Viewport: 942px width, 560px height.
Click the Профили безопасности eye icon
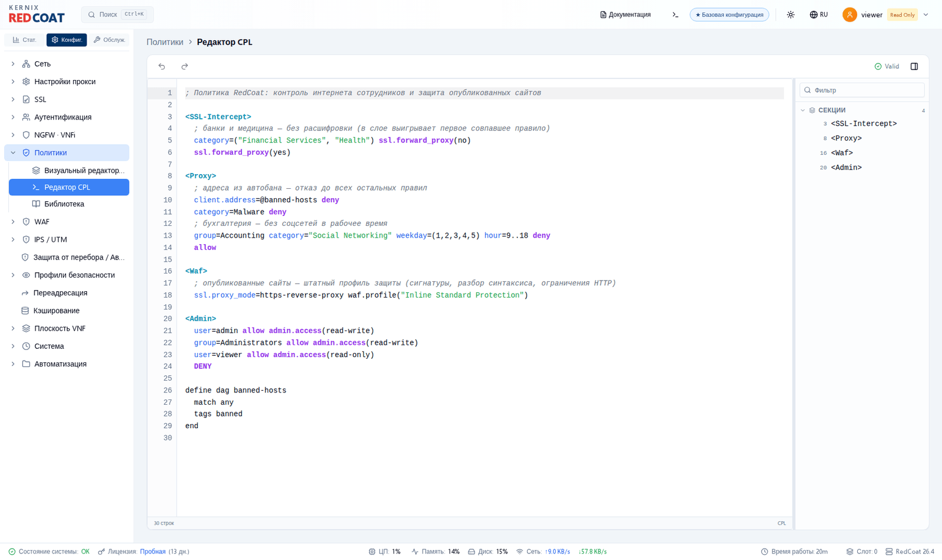(x=26, y=275)
